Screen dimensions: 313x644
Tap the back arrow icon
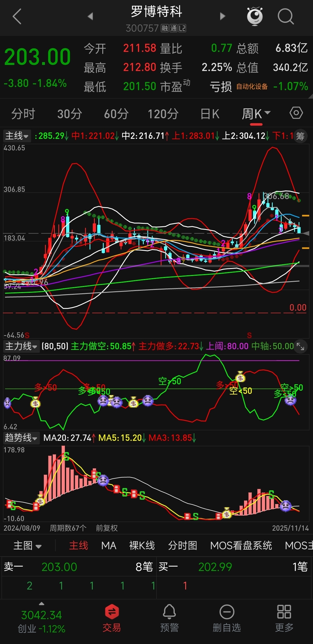[17, 16]
